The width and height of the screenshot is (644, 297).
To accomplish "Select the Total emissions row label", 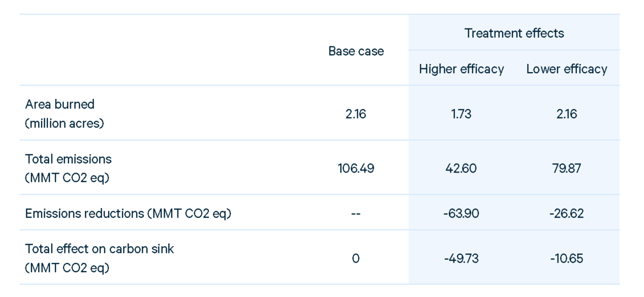I will click(68, 168).
